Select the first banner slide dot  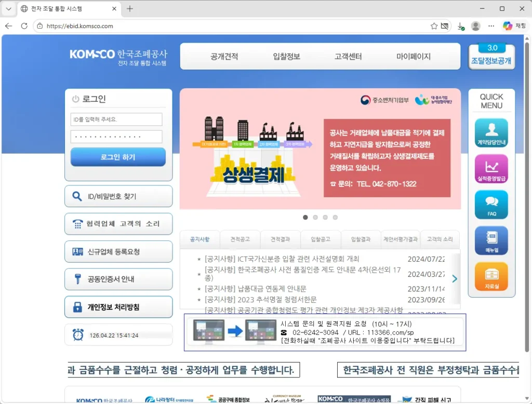[305, 218]
